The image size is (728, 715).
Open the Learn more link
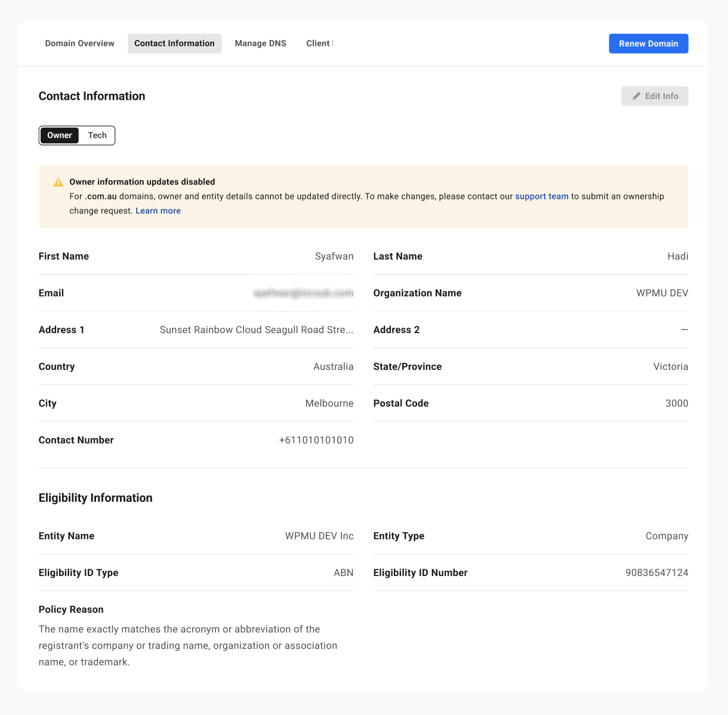pos(158,211)
